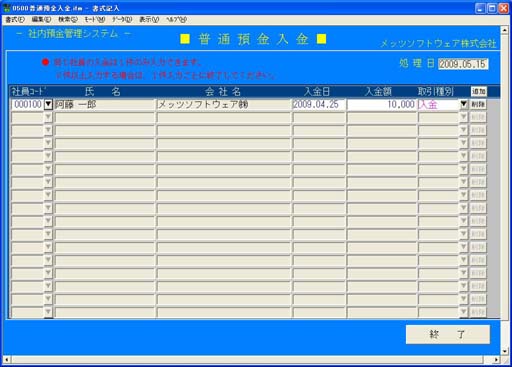Click the 普通預金入金 title text
Image resolution: width=512 pixels, height=367 pixels.
click(253, 39)
